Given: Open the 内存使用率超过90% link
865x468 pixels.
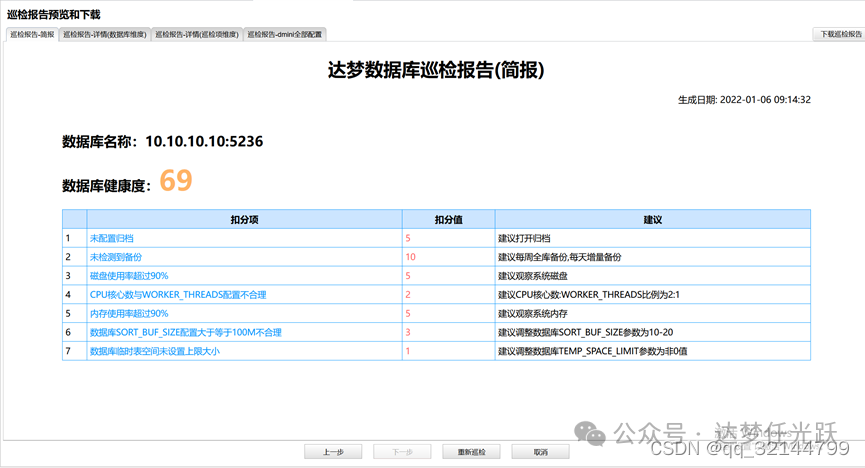Looking at the screenshot, I should click(129, 313).
